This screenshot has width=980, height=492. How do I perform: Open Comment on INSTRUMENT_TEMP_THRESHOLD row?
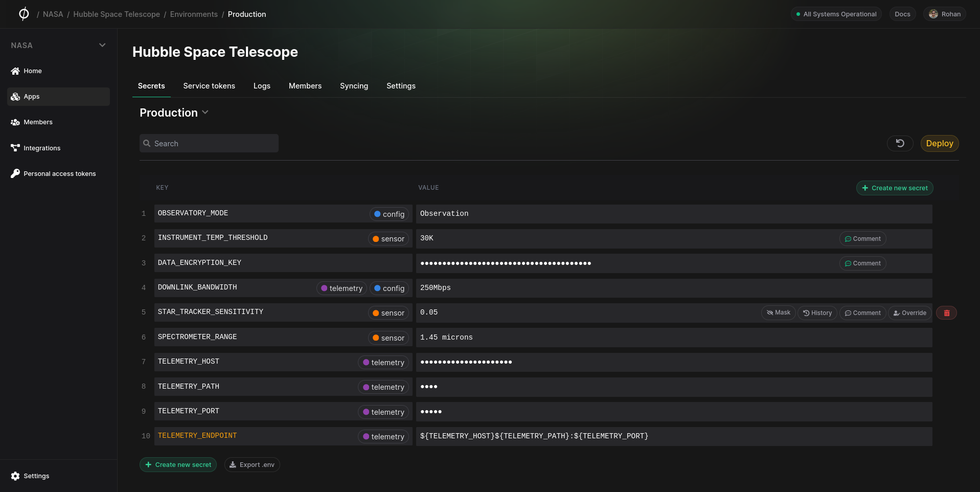[862, 239]
